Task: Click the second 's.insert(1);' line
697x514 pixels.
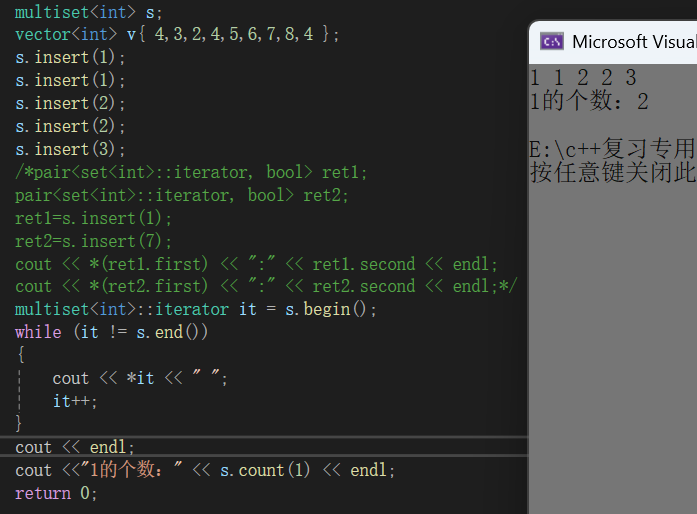Action: 70,80
